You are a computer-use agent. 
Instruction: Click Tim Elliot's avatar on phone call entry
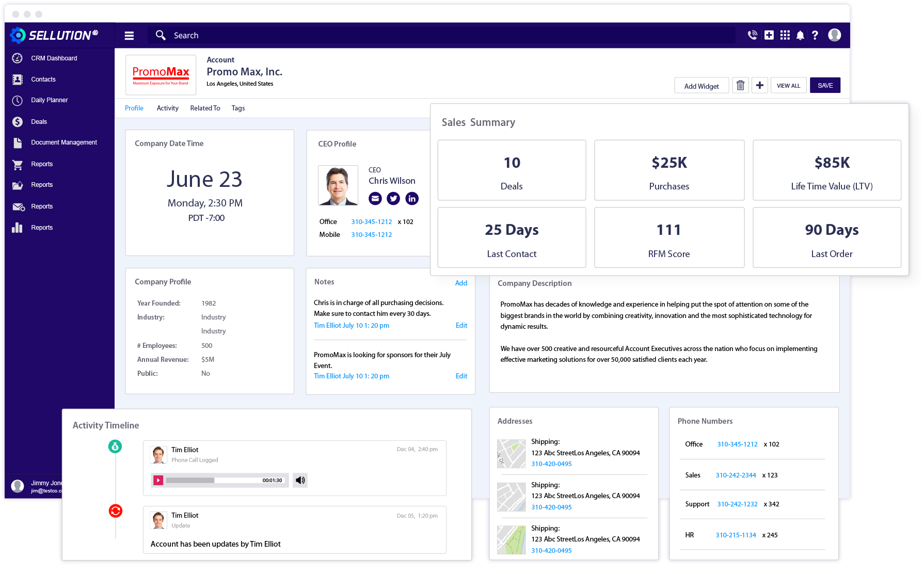pos(158,455)
